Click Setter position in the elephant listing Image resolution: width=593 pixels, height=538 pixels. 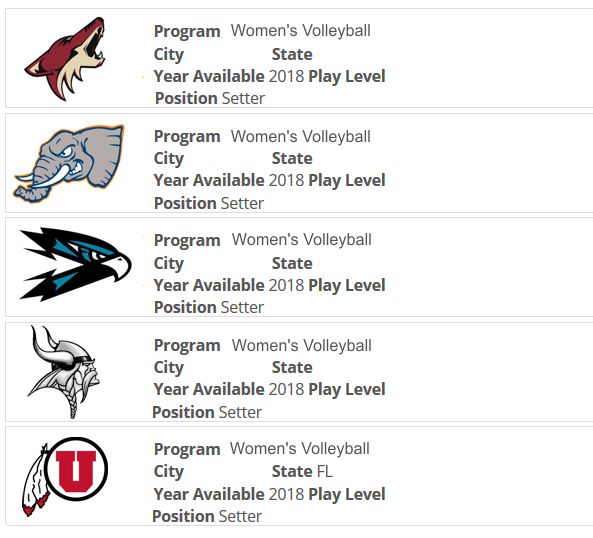242,203
